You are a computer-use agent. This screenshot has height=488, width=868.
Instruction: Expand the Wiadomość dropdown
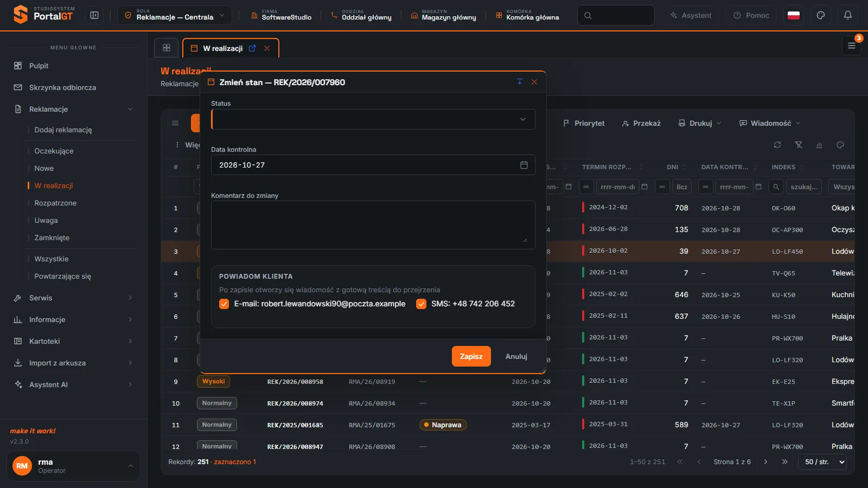(770, 123)
